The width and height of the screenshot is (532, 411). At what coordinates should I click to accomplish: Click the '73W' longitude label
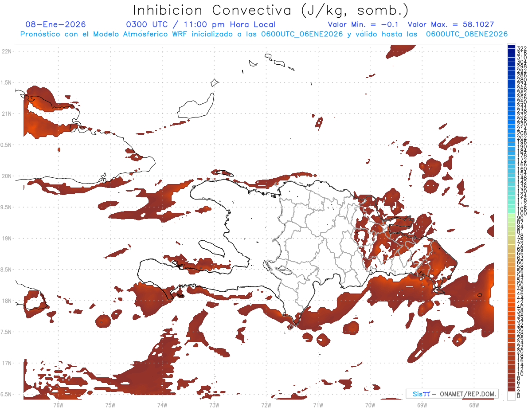pos(214,405)
